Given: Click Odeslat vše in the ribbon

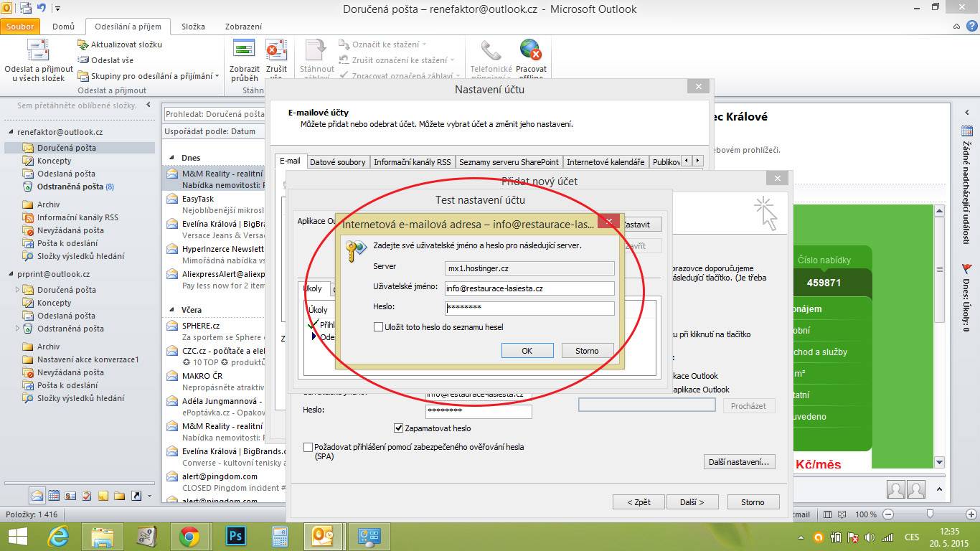Looking at the screenshot, I should [106, 60].
